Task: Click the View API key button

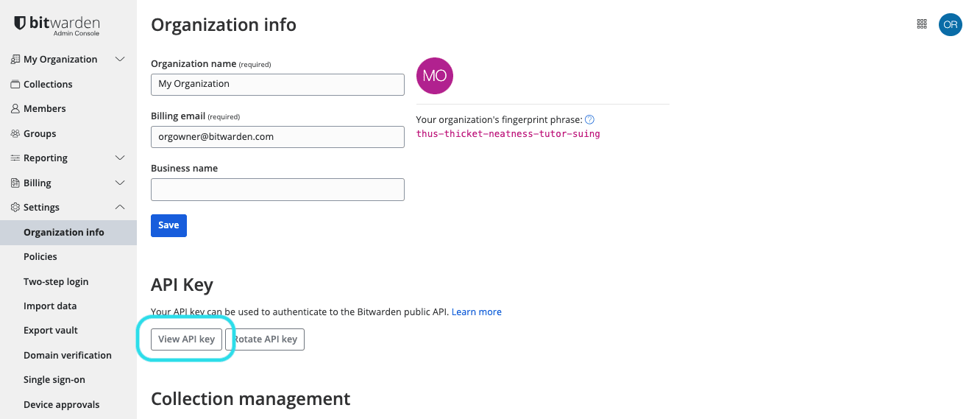Action: (186, 339)
